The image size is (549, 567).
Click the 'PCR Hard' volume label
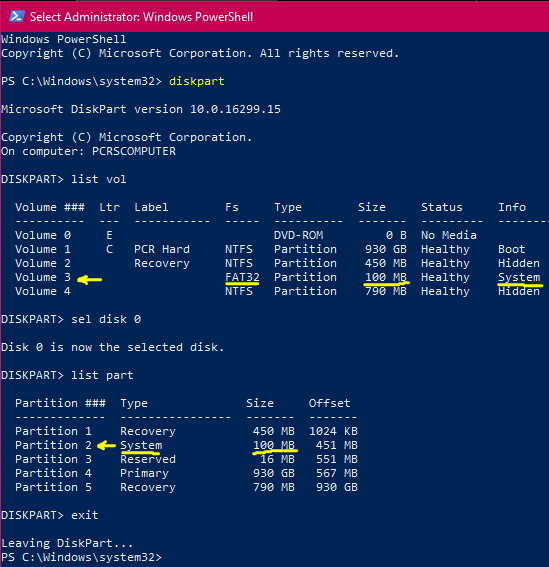(x=162, y=249)
